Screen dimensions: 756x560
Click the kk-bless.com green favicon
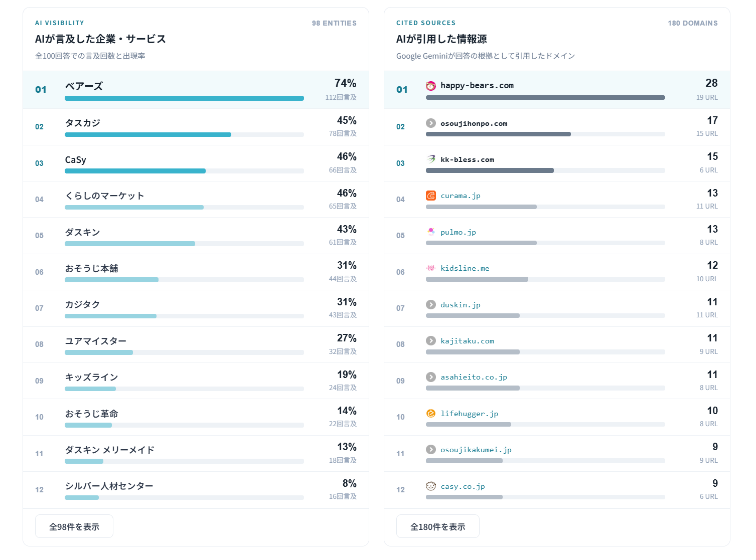[x=430, y=159]
